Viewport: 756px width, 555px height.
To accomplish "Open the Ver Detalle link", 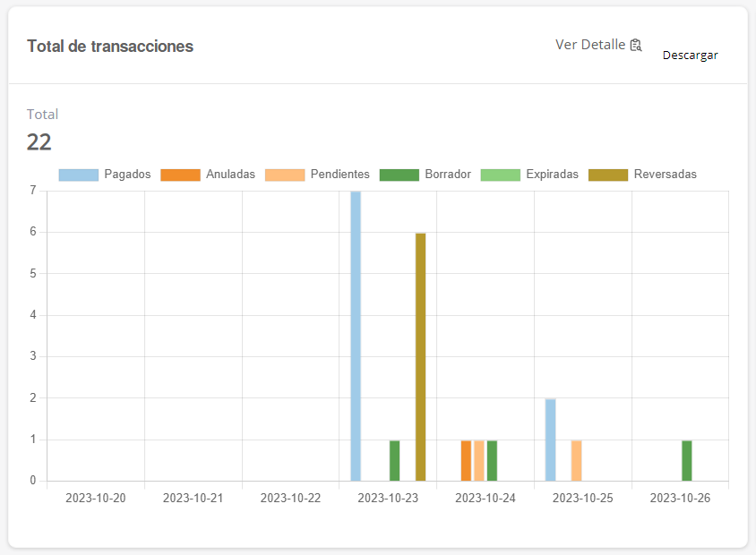I will click(590, 45).
